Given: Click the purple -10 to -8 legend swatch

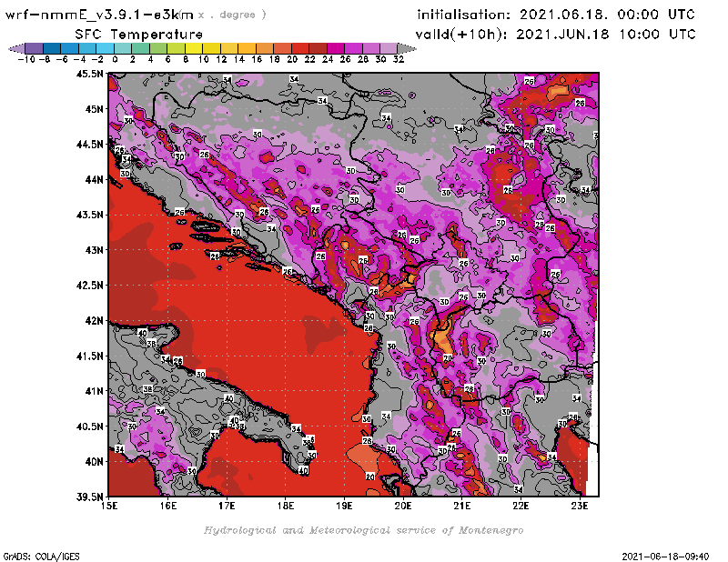Looking at the screenshot, I should (35, 48).
